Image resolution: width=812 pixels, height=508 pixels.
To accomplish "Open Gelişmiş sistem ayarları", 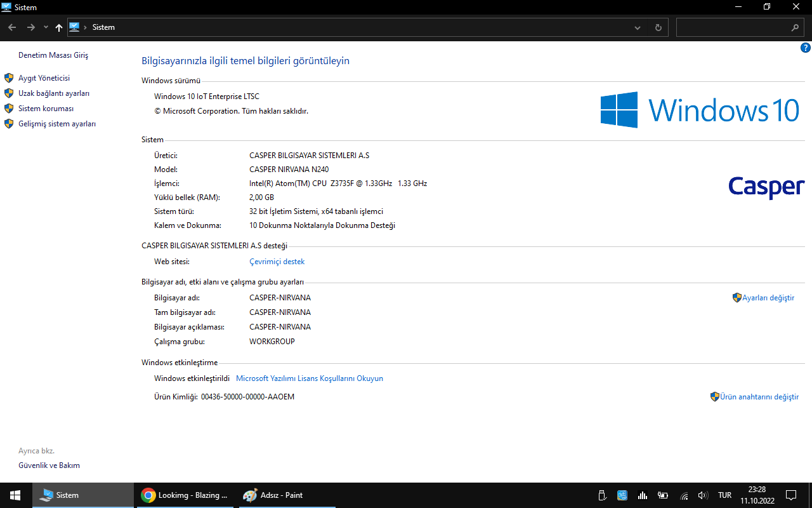I will (x=57, y=124).
